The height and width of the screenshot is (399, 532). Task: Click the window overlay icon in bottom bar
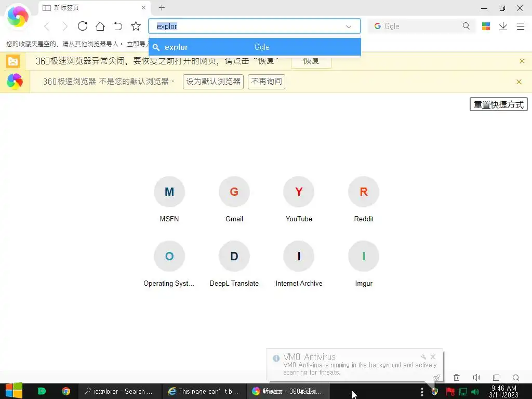[x=496, y=377]
